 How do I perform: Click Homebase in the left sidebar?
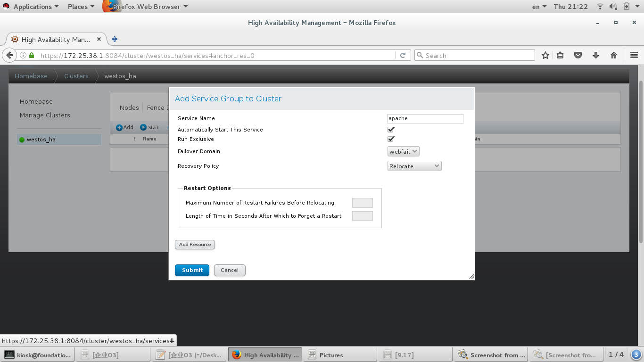pyautogui.click(x=36, y=101)
